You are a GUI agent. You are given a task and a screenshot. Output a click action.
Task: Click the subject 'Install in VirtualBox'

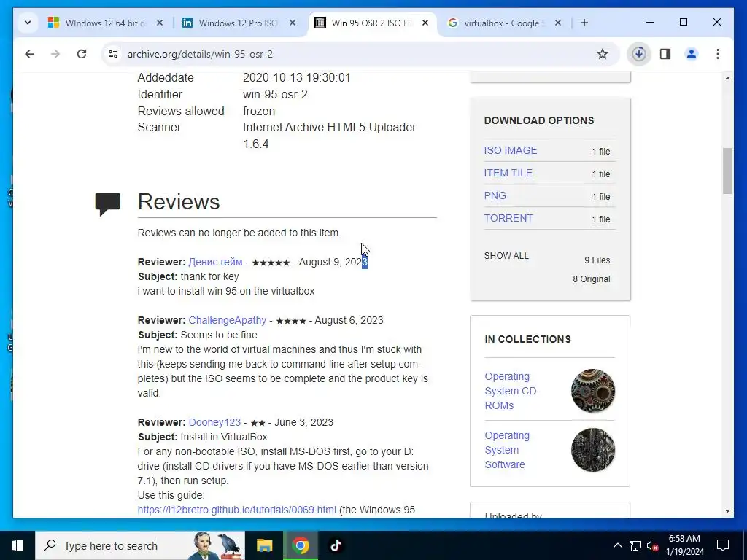click(224, 437)
